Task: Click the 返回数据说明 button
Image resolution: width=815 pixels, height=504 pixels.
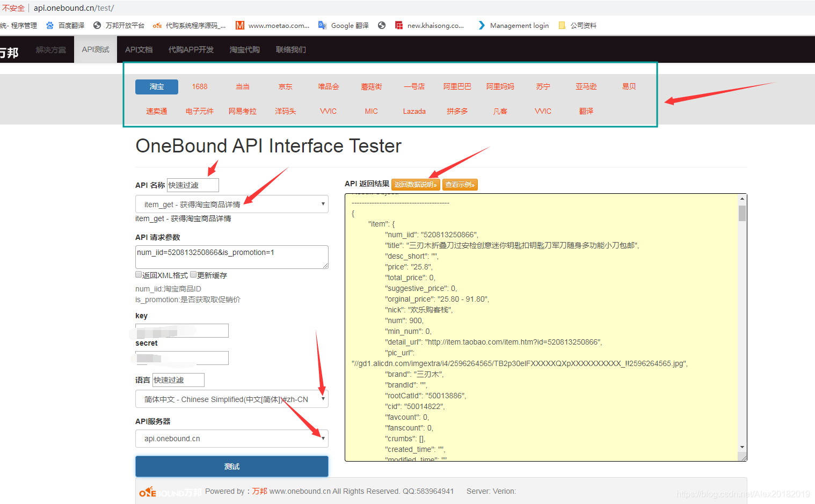Action: (416, 185)
